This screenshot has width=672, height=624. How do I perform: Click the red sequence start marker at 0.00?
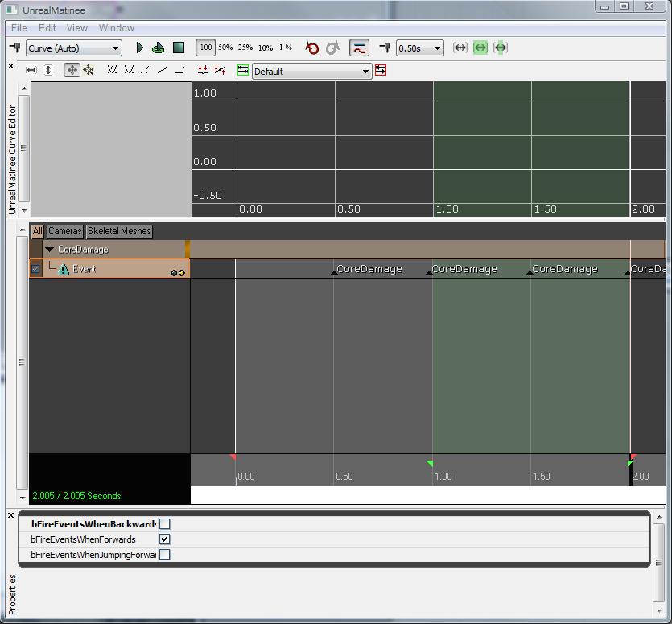233,457
